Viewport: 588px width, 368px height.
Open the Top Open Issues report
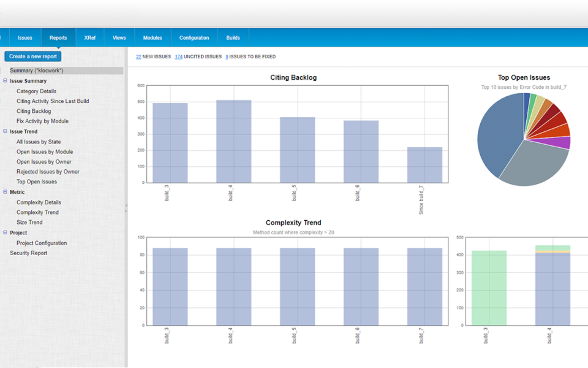click(38, 182)
